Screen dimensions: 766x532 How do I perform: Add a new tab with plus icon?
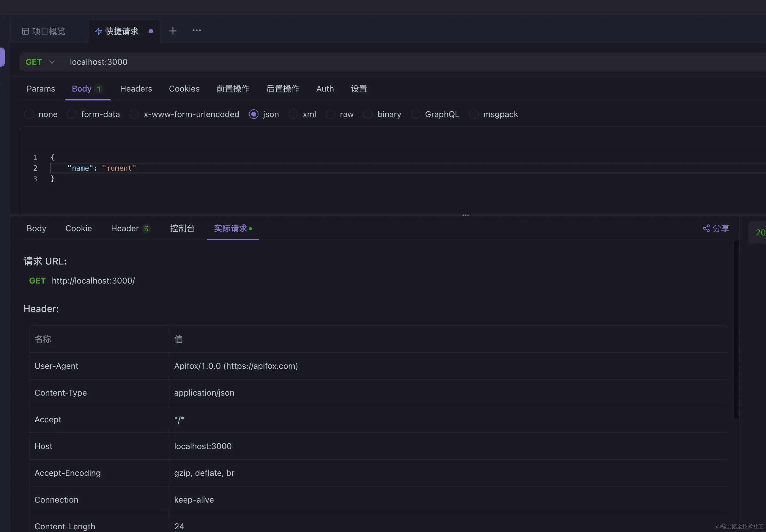tap(173, 31)
